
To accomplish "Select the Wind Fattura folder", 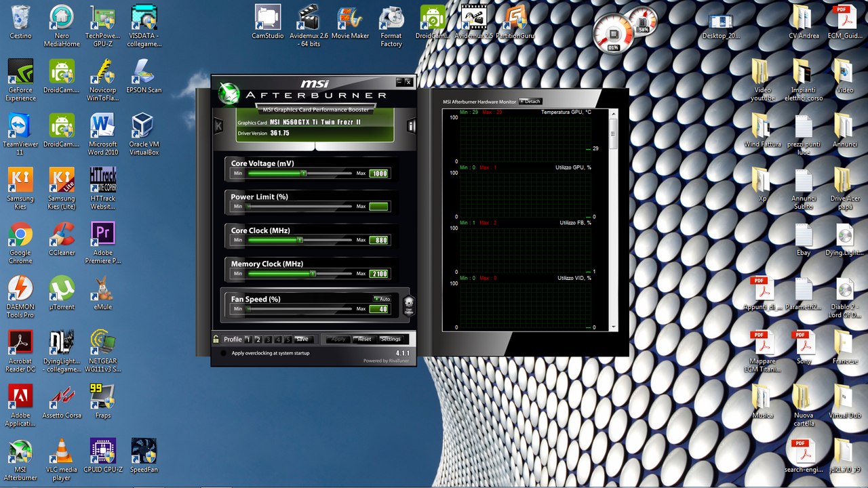I will (762, 130).
